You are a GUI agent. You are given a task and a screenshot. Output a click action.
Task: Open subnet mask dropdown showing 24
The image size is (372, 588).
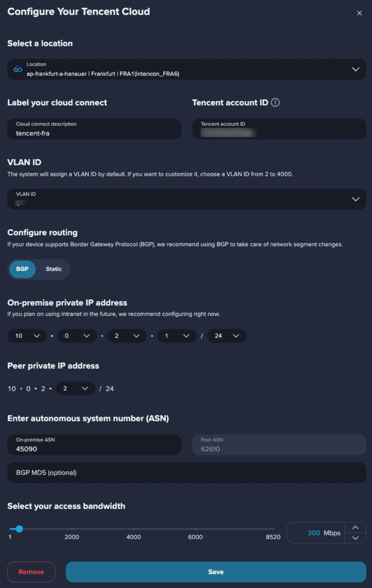point(227,336)
